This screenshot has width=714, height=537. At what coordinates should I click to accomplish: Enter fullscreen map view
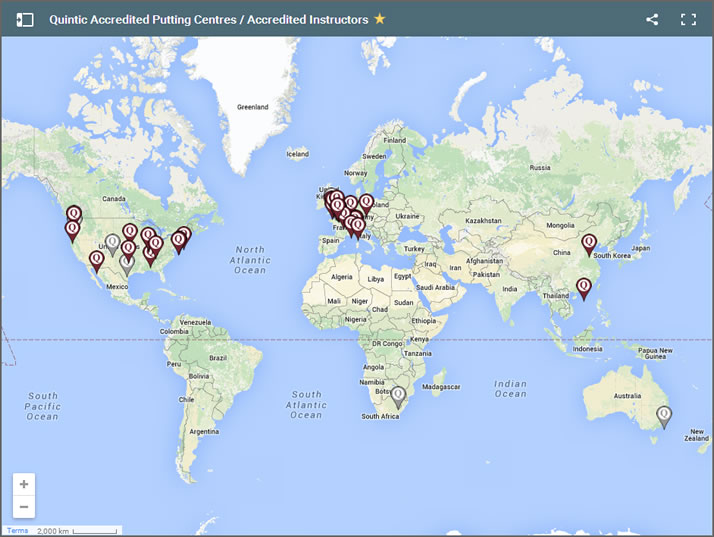point(688,19)
